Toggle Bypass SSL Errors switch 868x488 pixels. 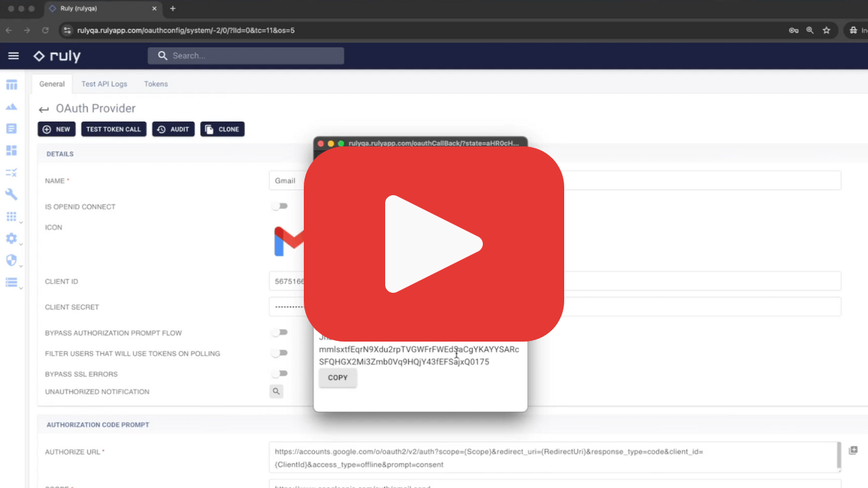coord(279,373)
